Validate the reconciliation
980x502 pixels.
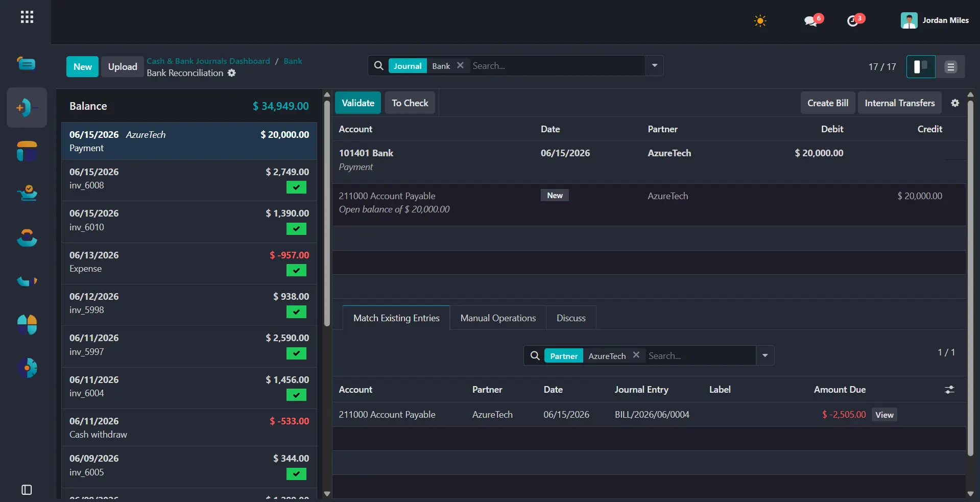(358, 103)
